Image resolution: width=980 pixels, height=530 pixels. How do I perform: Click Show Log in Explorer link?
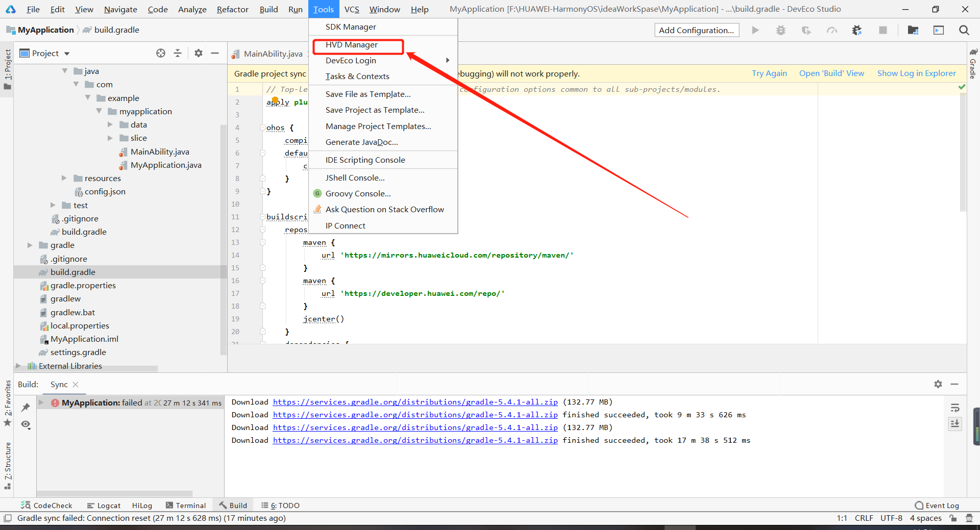(x=916, y=73)
